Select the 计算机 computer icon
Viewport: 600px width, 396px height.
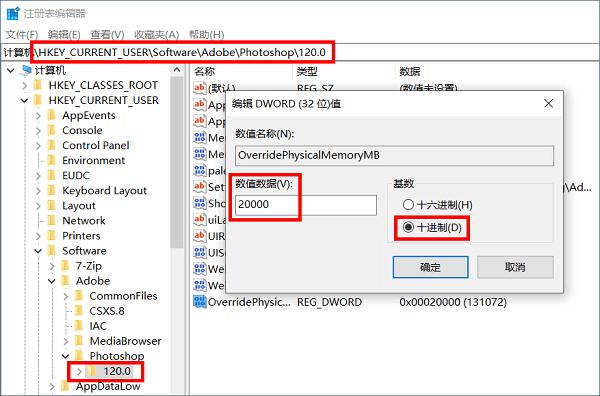click(x=26, y=70)
